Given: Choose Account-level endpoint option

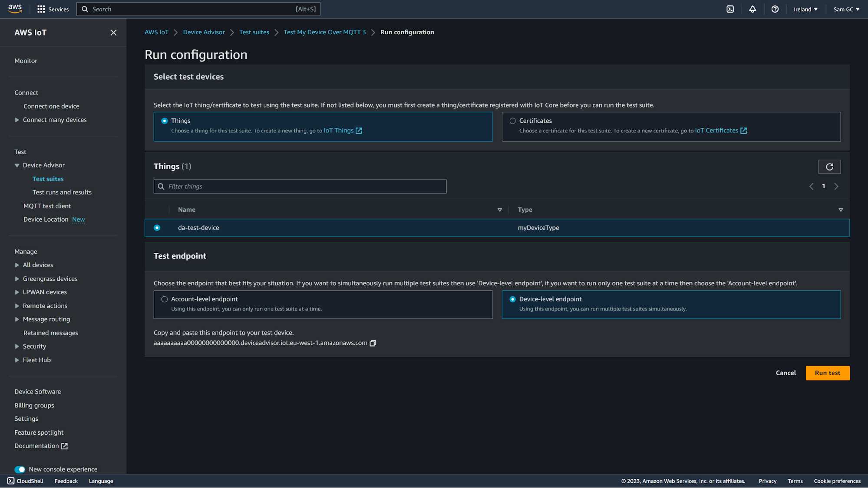Looking at the screenshot, I should pos(165,299).
